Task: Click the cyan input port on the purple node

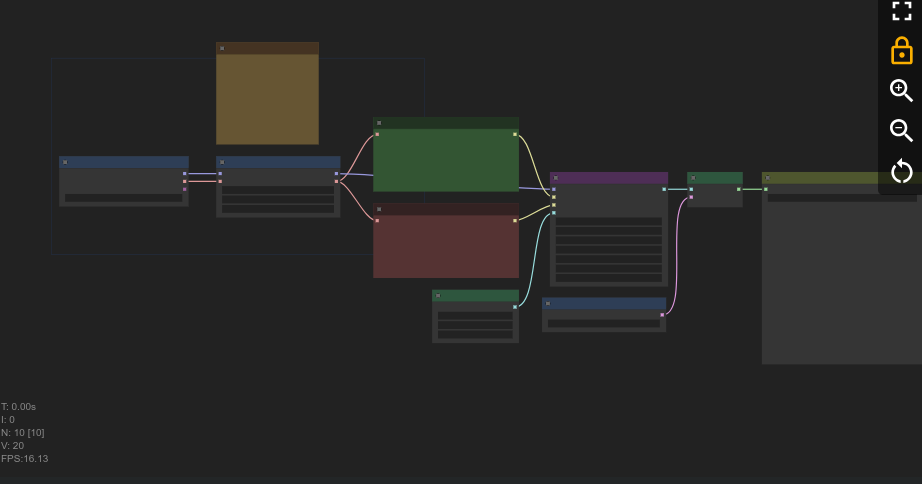Action: (x=554, y=213)
